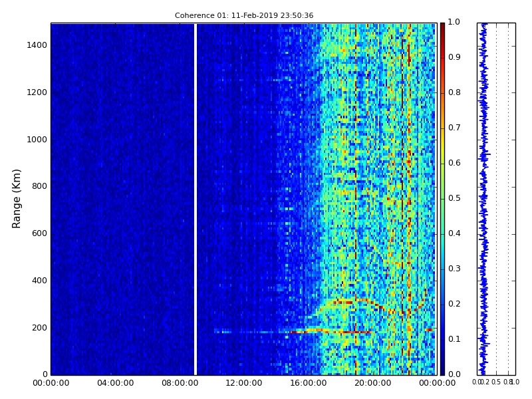Click the 800 range tick label

pos(39,186)
